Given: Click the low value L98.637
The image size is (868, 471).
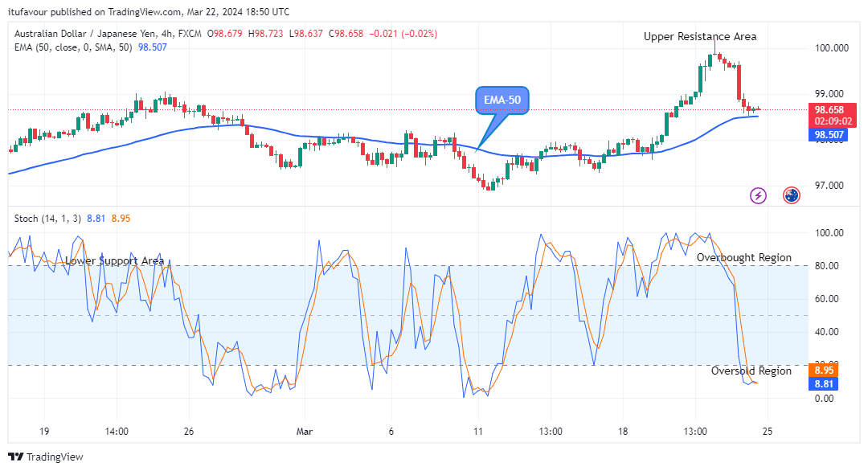Looking at the screenshot, I should pyautogui.click(x=306, y=34).
